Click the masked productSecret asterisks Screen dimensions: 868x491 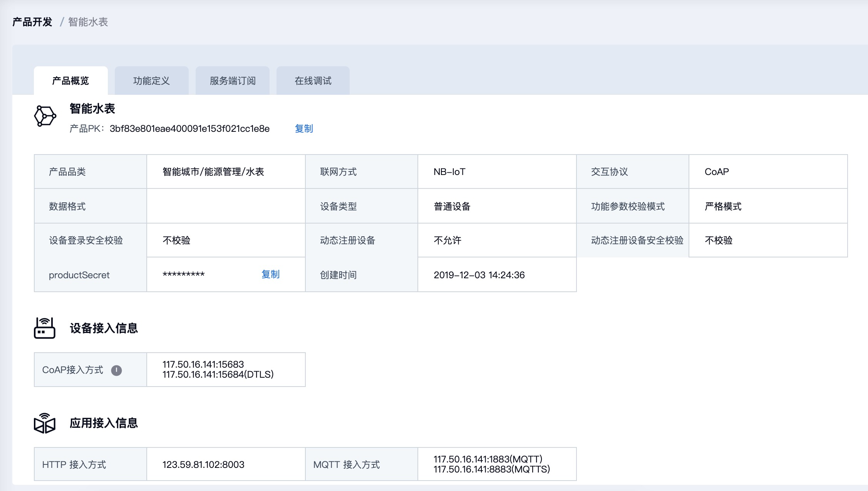click(183, 275)
